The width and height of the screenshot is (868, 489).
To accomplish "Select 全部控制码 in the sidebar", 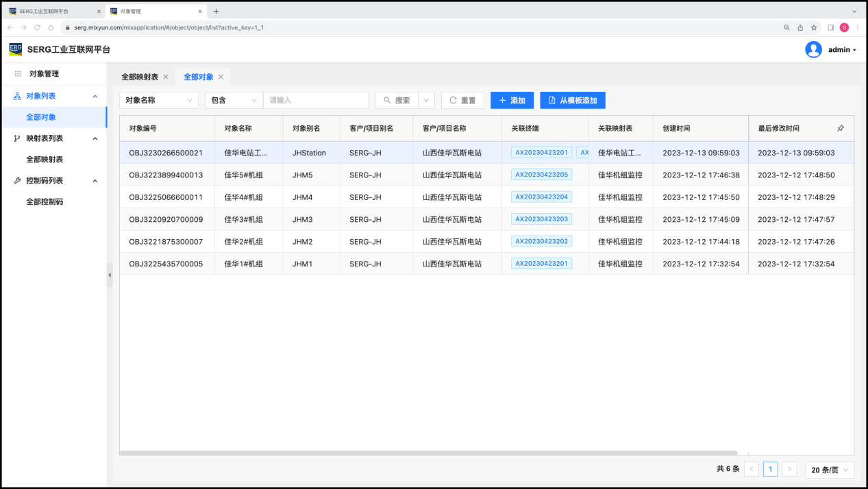I will (x=45, y=202).
